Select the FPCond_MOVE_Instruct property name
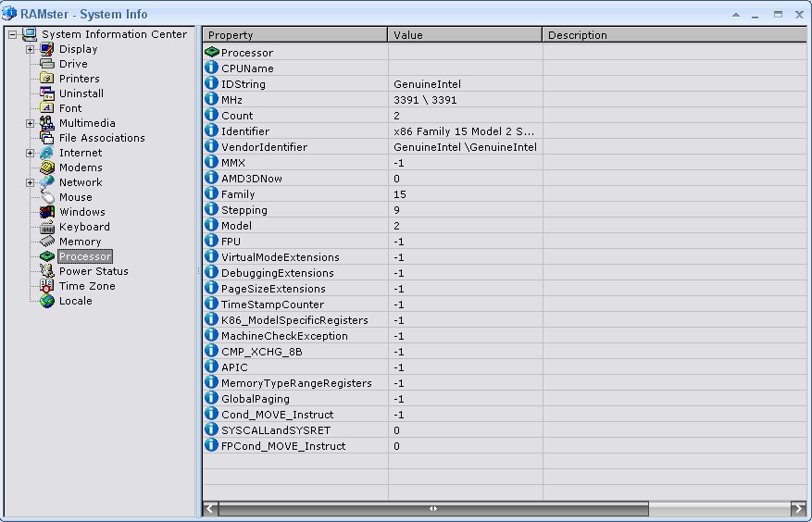This screenshot has height=522, width=812. point(283,446)
